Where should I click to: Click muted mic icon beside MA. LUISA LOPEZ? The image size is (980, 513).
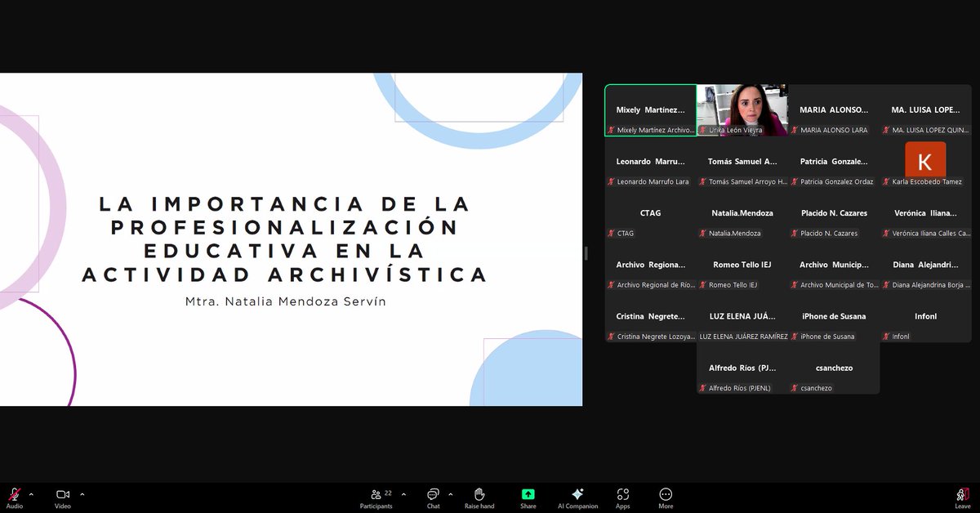[887, 130]
